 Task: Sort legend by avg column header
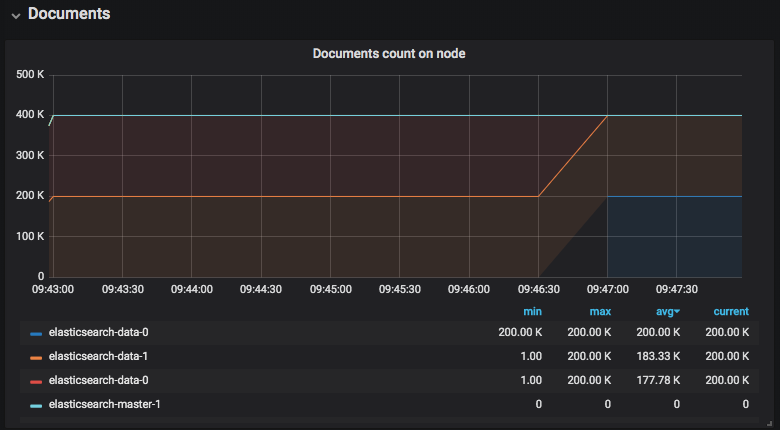click(x=667, y=312)
